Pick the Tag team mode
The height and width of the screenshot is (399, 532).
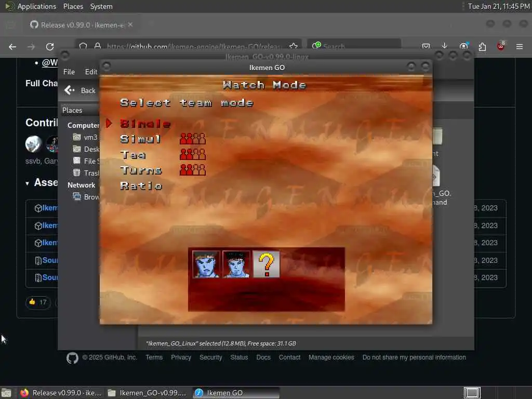tap(133, 155)
